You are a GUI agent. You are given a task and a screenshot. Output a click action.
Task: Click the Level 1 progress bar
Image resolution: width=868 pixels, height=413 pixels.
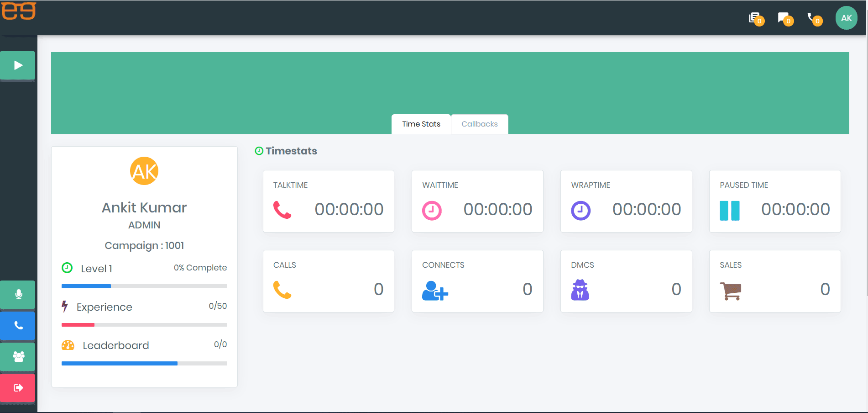(144, 286)
